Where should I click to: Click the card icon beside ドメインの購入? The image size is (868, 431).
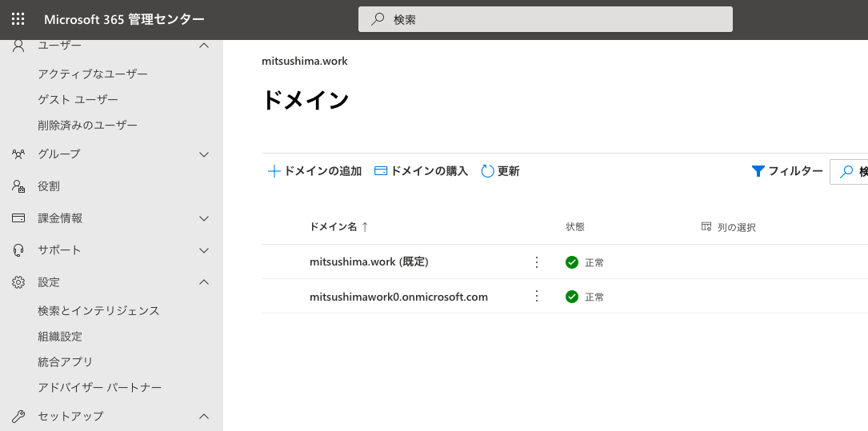[381, 171]
